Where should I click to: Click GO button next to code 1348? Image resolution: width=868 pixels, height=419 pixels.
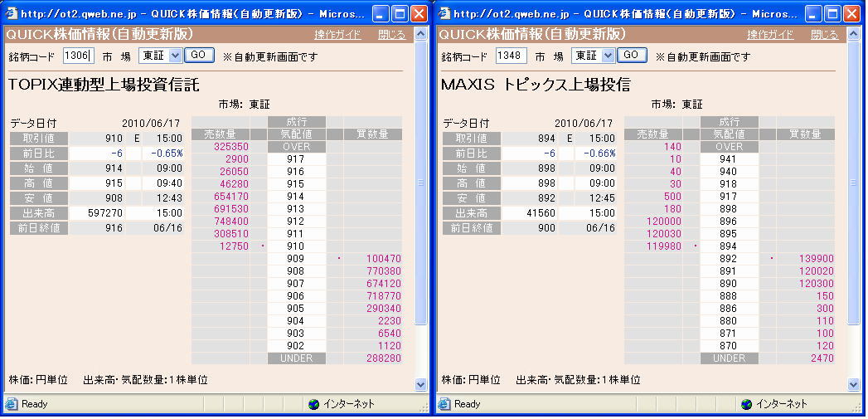click(x=632, y=55)
